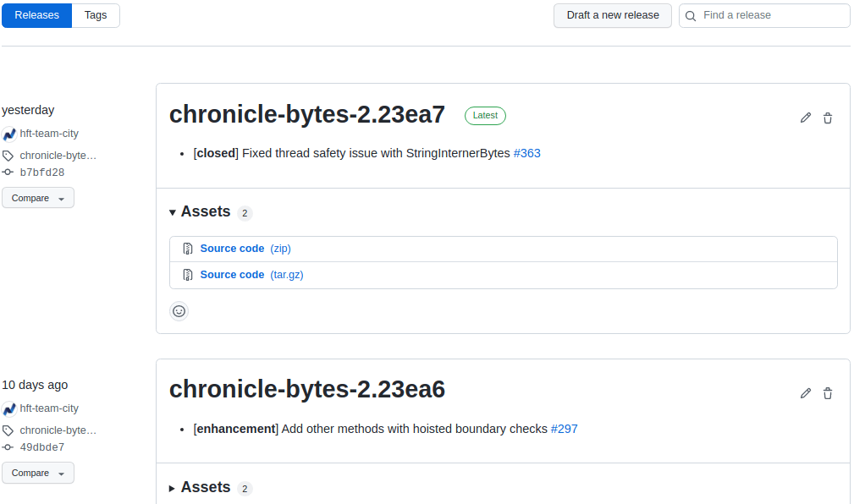Click the delete trash icon on chronicle-bytes-2.23ea6
The width and height of the screenshot is (854, 504).
tap(827, 393)
